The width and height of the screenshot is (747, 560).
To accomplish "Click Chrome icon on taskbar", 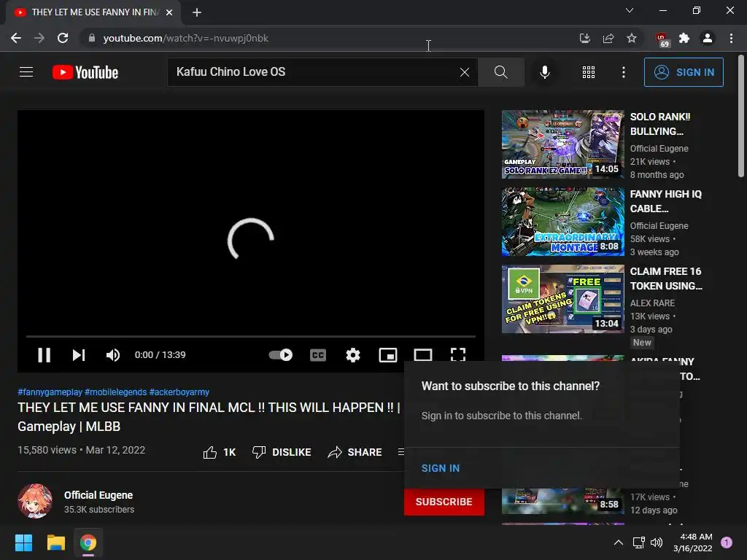I will pos(88,542).
